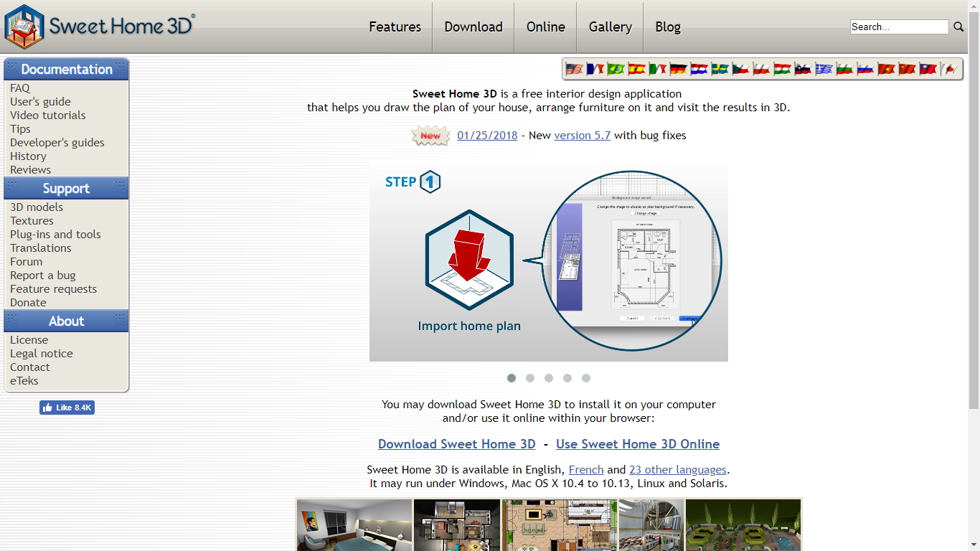Viewport: 980px width, 551px height.
Task: Select the last carousel dot
Action: coord(586,378)
